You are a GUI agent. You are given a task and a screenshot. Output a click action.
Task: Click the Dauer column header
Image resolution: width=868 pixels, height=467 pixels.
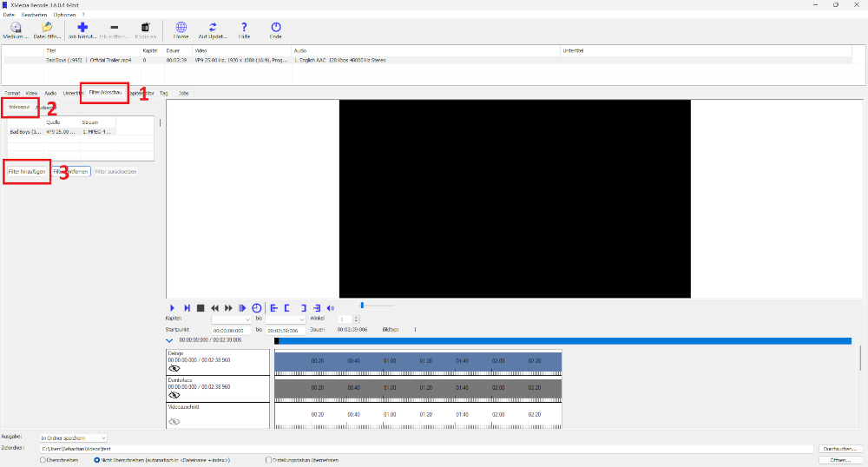(178, 50)
